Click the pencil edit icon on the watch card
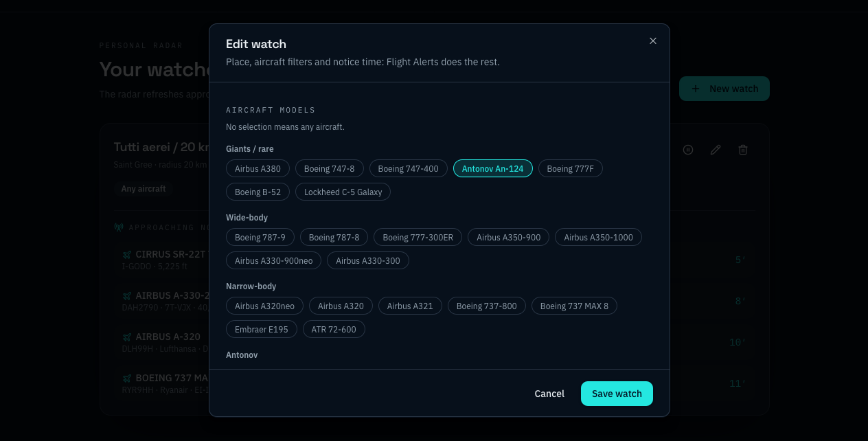 pyautogui.click(x=716, y=150)
